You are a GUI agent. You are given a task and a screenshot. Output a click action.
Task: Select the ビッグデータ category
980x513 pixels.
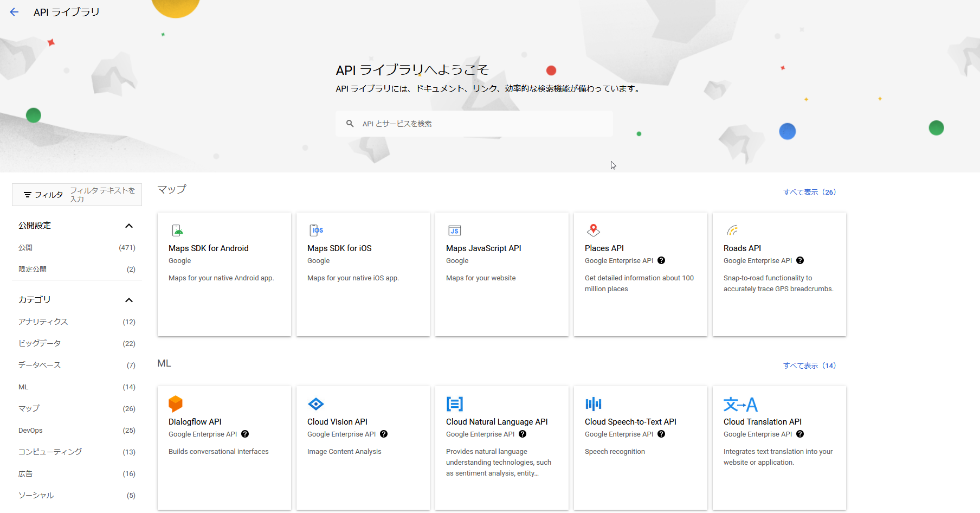[x=77, y=343]
